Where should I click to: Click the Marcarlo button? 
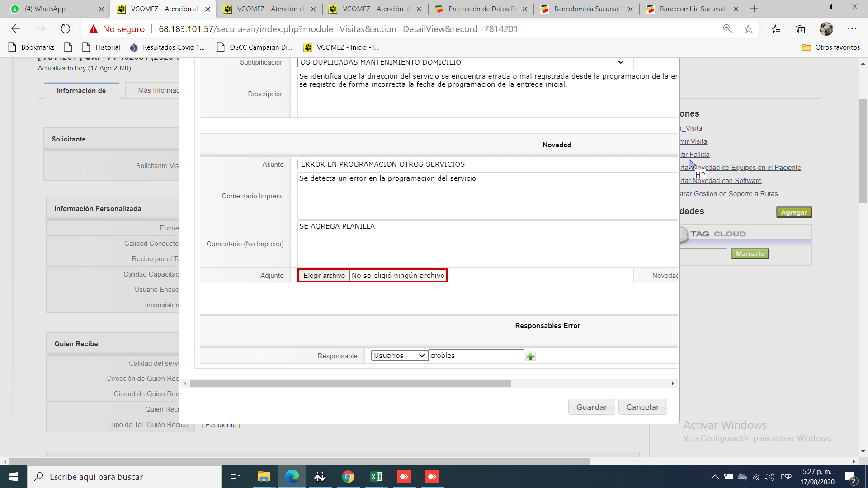tap(750, 254)
